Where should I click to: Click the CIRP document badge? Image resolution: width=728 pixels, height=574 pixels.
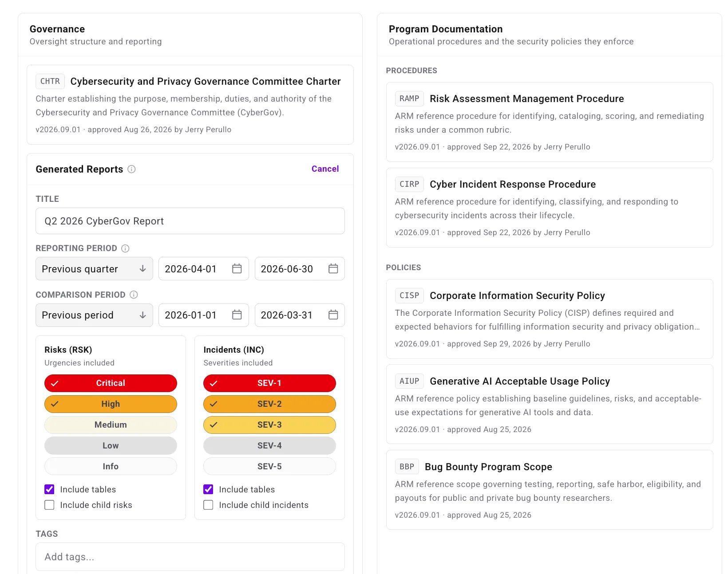(x=409, y=184)
